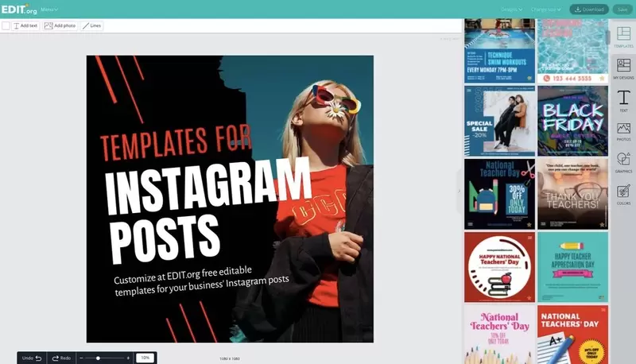Click the zoom out minus icon
Screen dimensions: 636x364
(81, 358)
